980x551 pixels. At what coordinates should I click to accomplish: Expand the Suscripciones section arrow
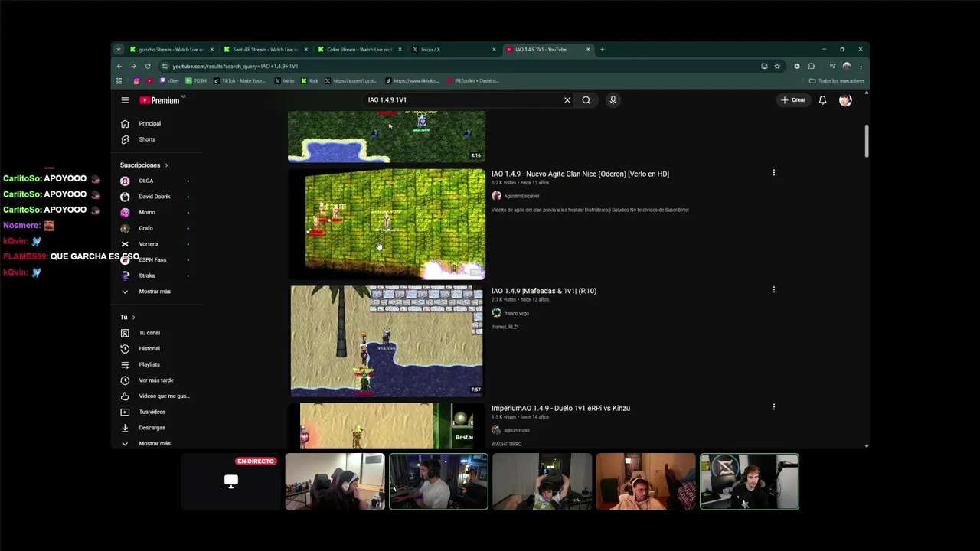coord(166,165)
